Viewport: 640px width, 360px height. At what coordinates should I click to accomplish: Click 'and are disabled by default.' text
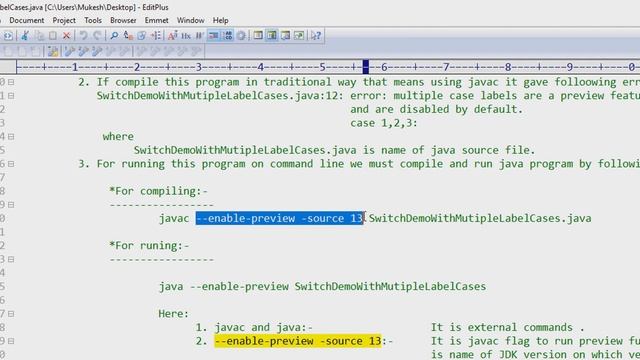click(x=436, y=109)
